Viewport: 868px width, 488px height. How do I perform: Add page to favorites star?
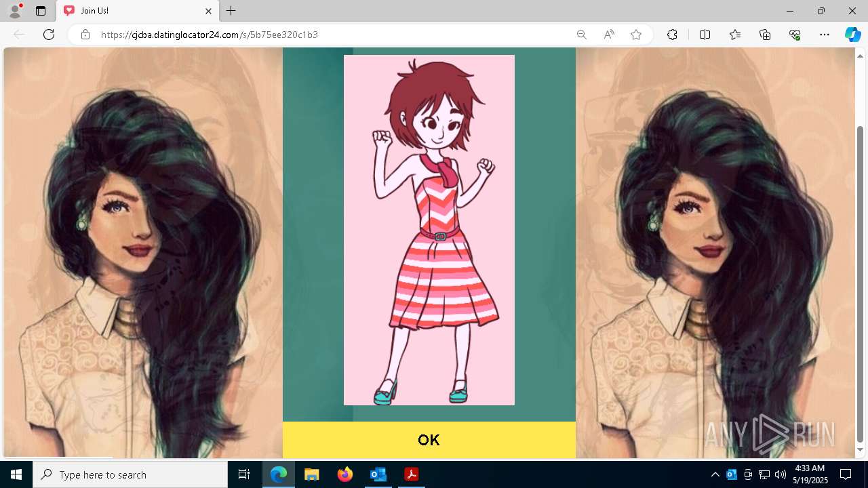(x=636, y=35)
